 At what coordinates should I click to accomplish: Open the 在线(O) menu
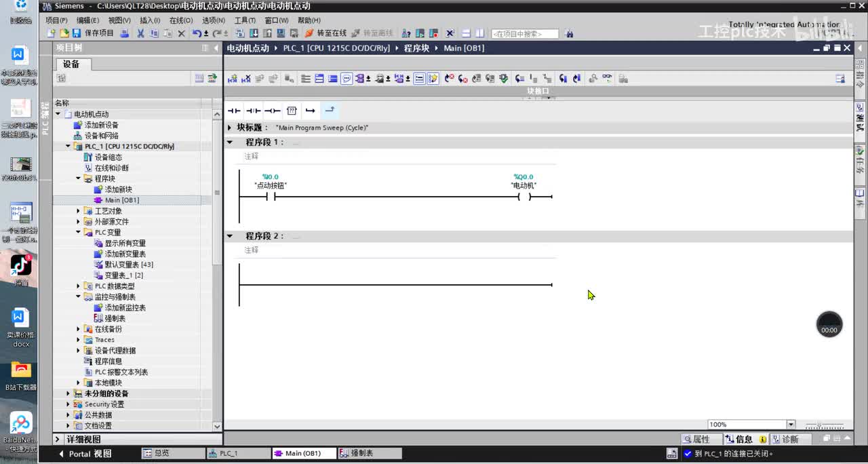pyautogui.click(x=181, y=20)
